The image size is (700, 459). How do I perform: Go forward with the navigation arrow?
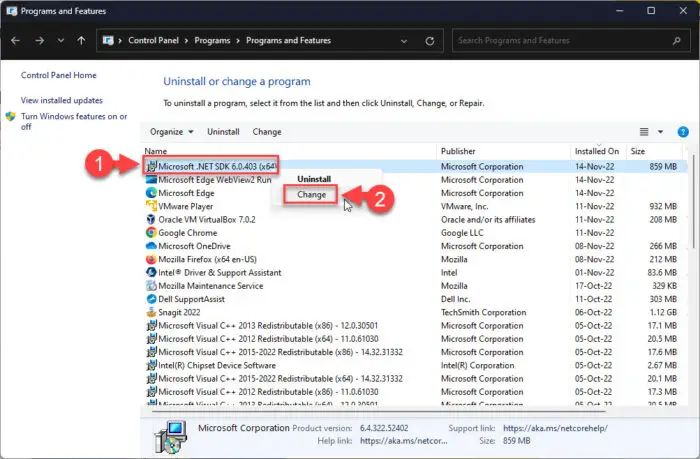coord(40,41)
